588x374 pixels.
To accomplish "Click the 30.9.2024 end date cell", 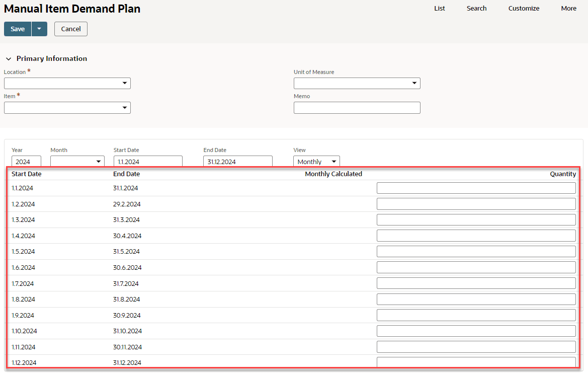I will tap(127, 315).
